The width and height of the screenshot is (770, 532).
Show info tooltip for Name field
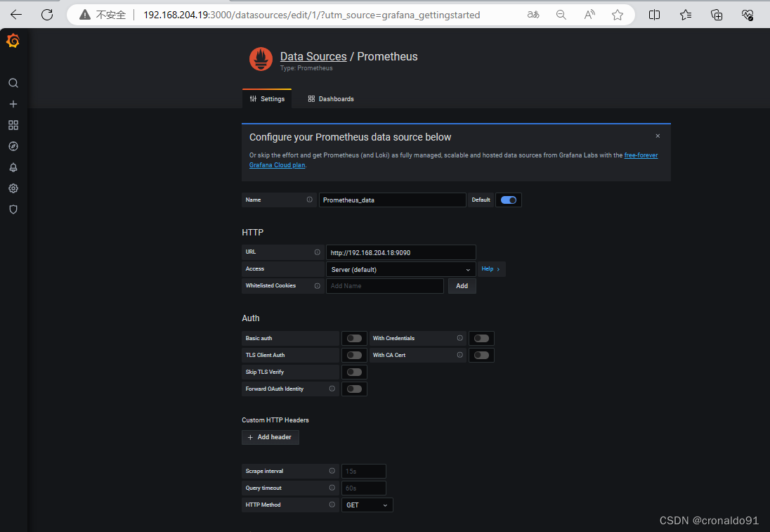click(x=309, y=200)
